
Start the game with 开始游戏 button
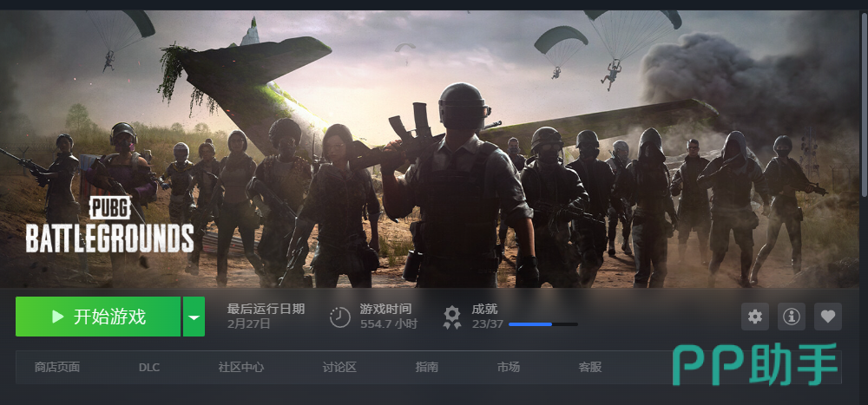pyautogui.click(x=98, y=317)
